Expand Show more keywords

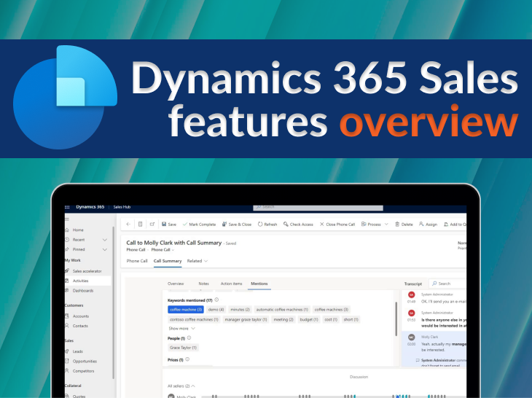click(x=182, y=329)
